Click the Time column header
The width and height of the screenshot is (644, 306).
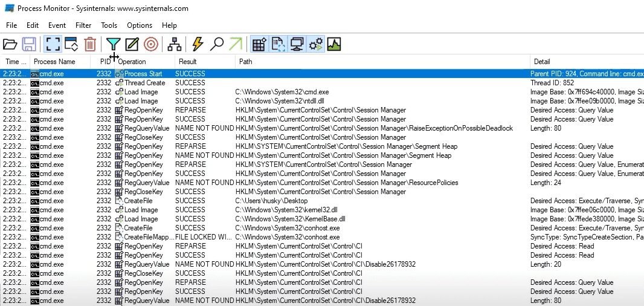point(15,62)
